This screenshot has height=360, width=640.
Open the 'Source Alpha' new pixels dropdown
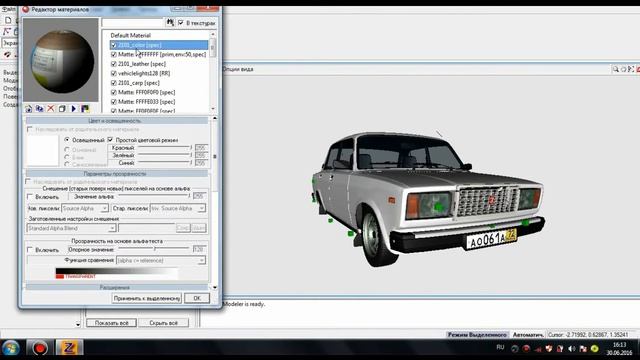(84, 208)
